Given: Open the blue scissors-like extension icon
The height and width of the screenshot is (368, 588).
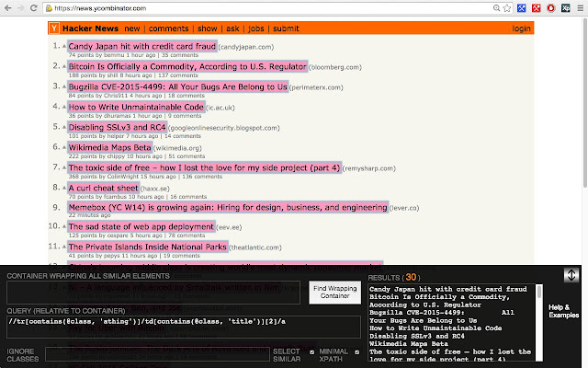Looking at the screenshot, I should click(x=521, y=8).
